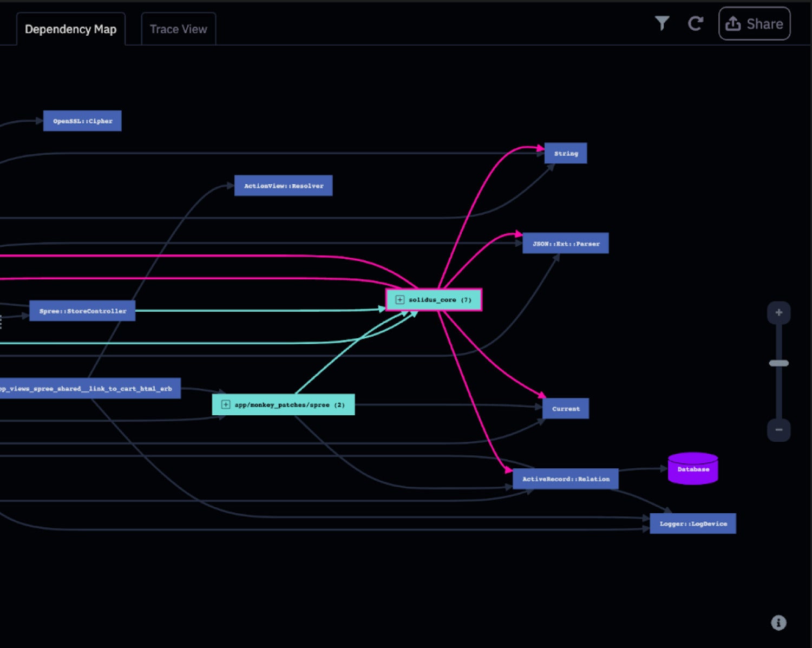Switch to the Trace View tab
The image size is (812, 648).
tap(179, 29)
